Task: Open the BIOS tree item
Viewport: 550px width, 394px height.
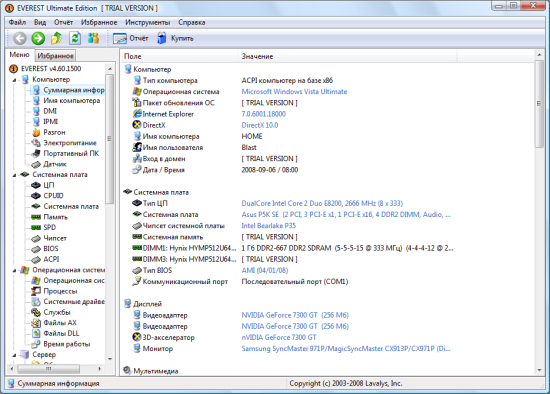Action: click(x=45, y=249)
